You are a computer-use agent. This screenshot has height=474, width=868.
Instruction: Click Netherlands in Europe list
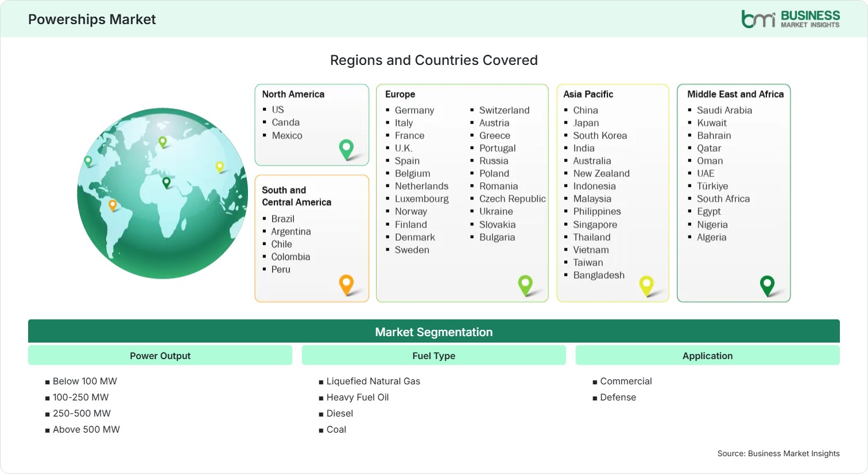pyautogui.click(x=422, y=186)
